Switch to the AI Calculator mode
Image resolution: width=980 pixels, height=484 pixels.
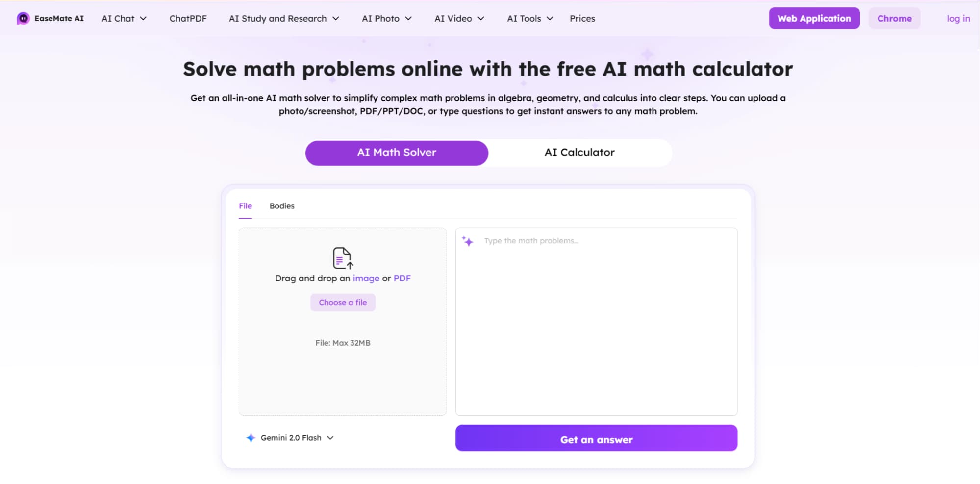579,153
